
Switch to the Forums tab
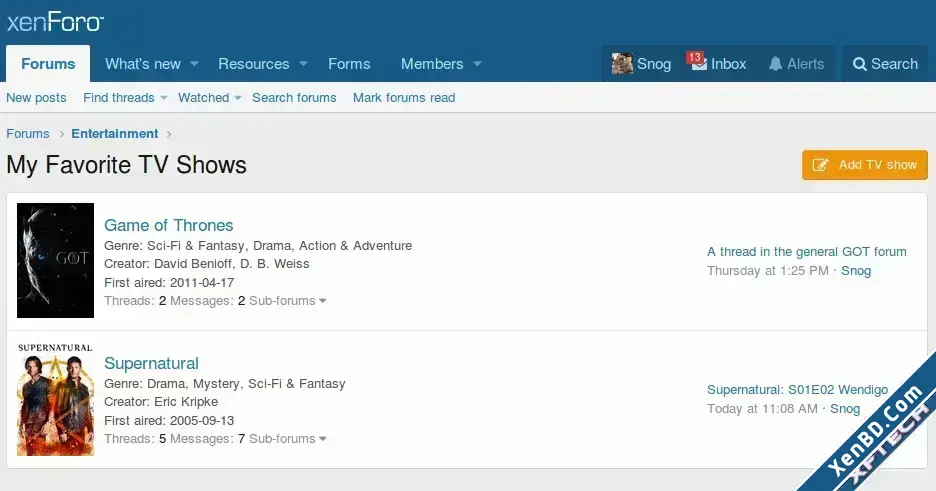(x=48, y=64)
